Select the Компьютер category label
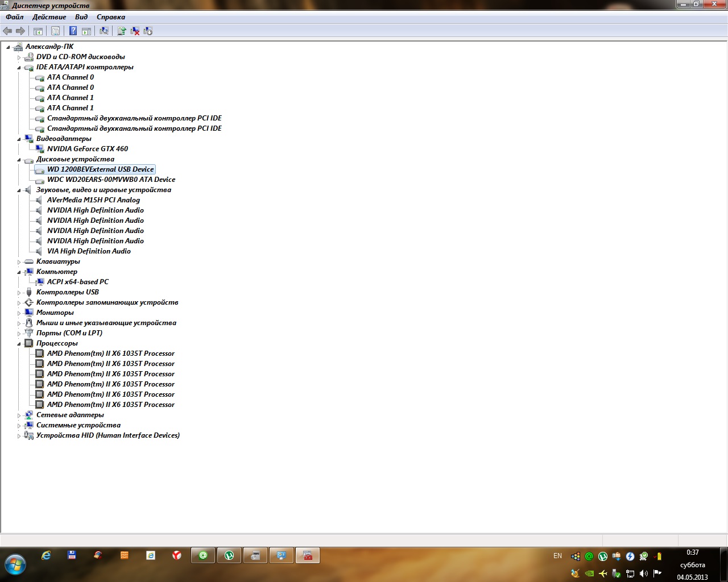The width and height of the screenshot is (728, 582). pyautogui.click(x=57, y=272)
